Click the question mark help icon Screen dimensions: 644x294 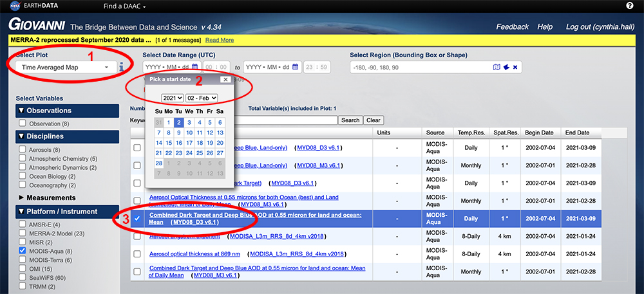(x=630, y=5)
